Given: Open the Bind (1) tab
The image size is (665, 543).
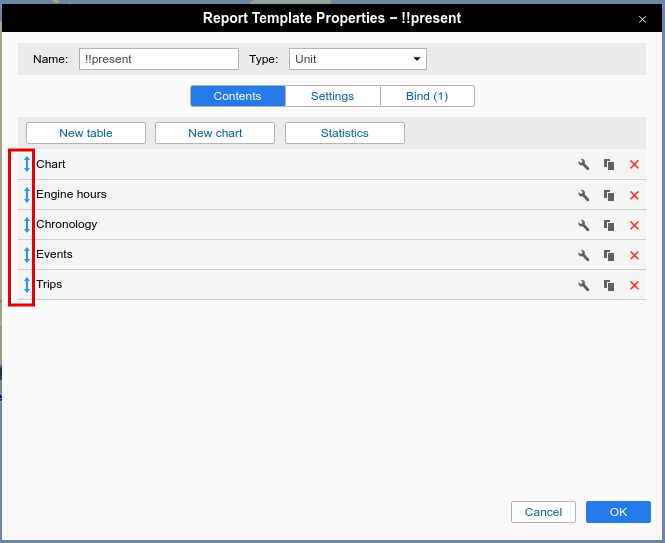Looking at the screenshot, I should (427, 96).
